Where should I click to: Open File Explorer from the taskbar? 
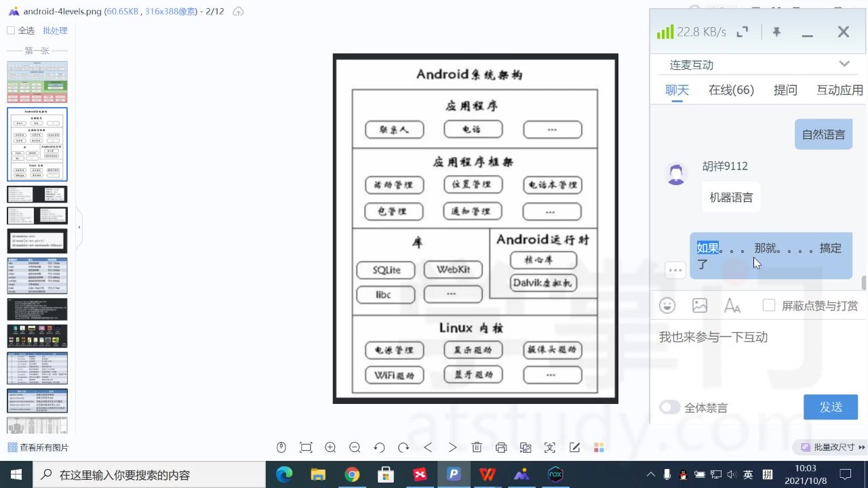tap(318, 474)
